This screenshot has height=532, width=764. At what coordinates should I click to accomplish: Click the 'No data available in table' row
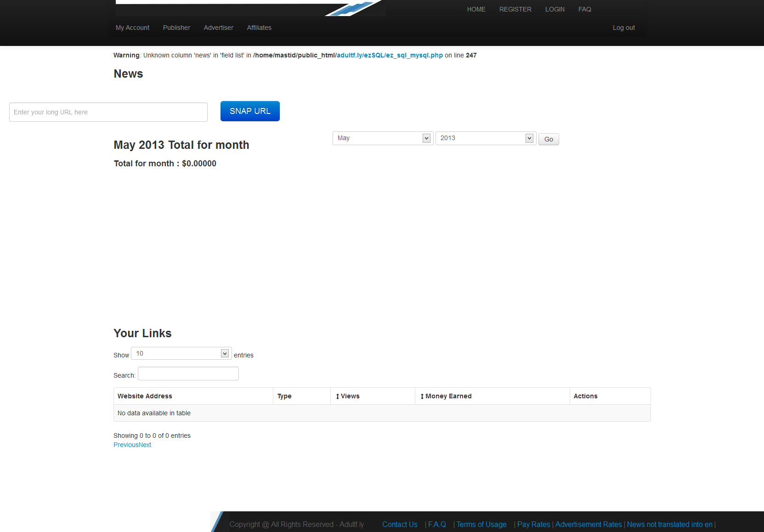[x=382, y=413]
